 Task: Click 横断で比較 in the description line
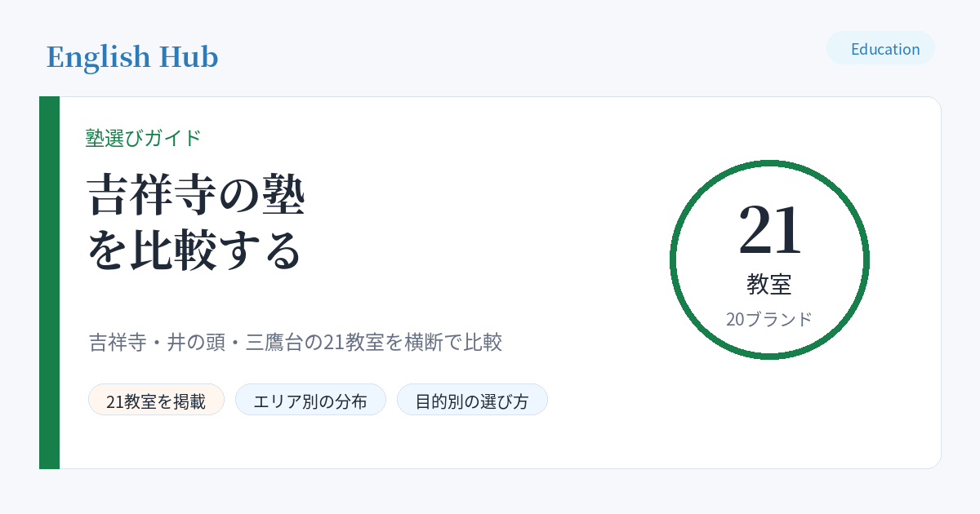pyautogui.click(x=453, y=342)
